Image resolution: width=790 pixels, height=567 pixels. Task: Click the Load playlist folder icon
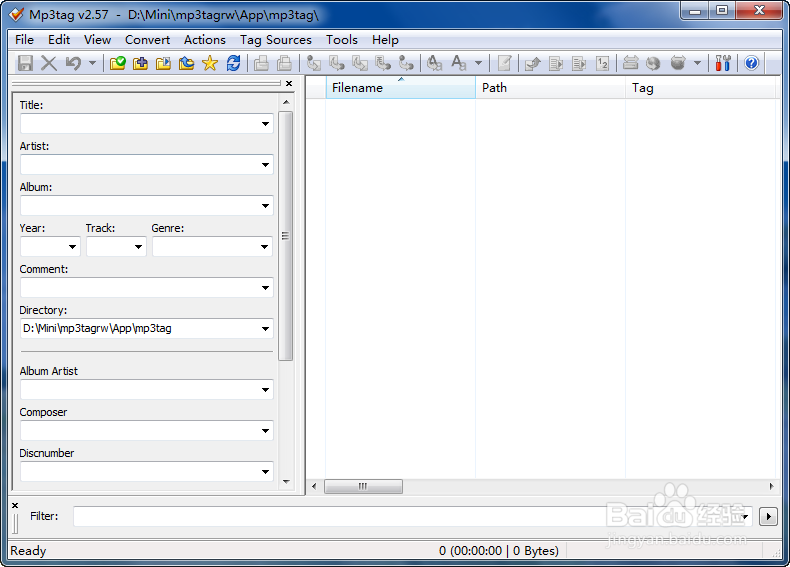pyautogui.click(x=163, y=64)
